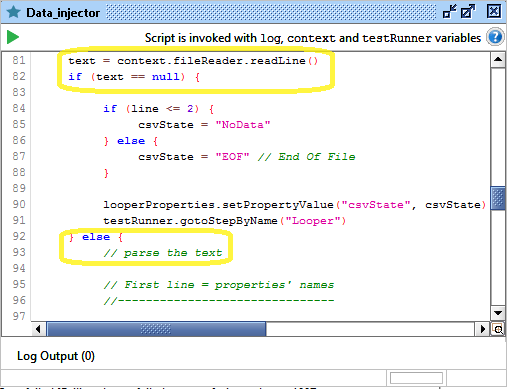Maximize the Data_injector internal window
This screenshot has width=509, height=389.
[468, 12]
